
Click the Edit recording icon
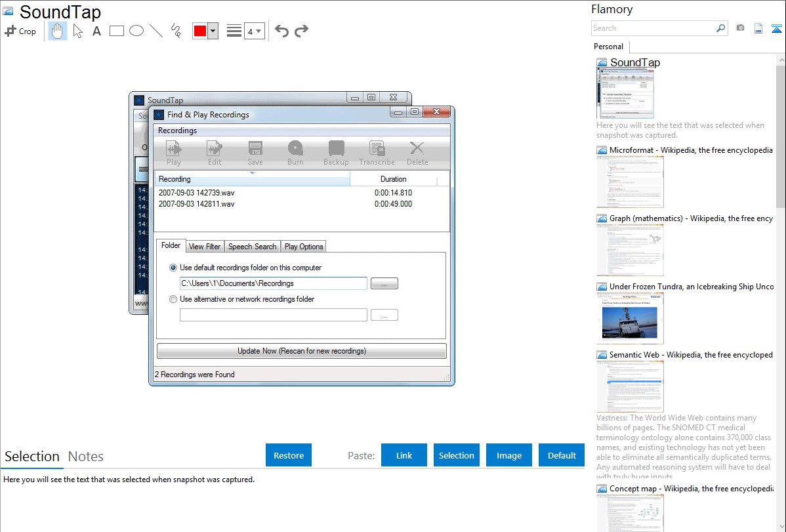coord(215,153)
